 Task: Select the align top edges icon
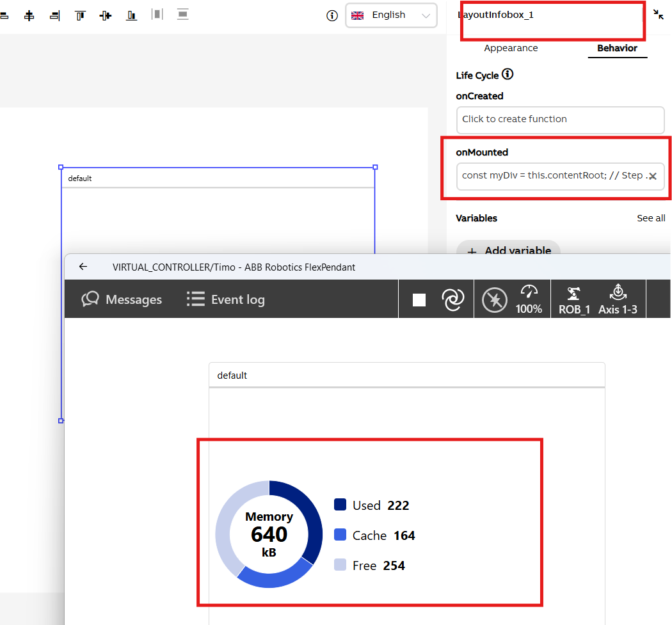click(x=80, y=15)
